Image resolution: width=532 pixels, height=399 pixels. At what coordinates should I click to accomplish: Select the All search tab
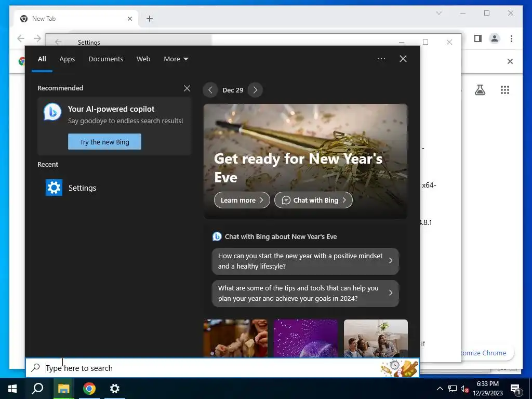coord(42,59)
